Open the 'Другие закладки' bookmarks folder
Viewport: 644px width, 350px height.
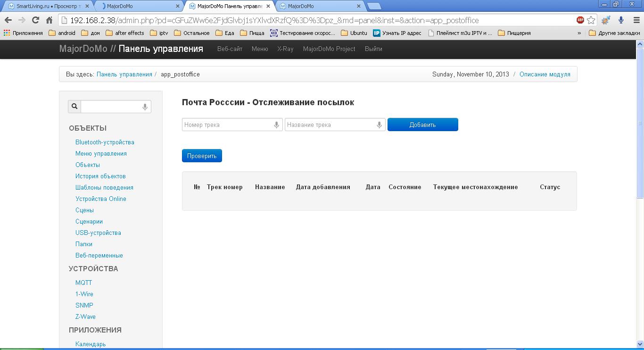coord(615,33)
